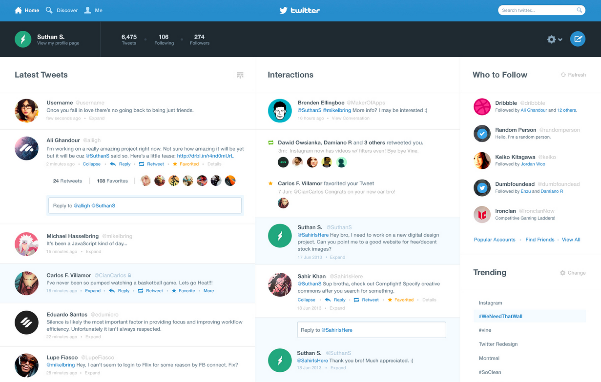Viewport: 601px width, 382px height.
Task: Click the 108 Favorites count
Action: (112, 181)
